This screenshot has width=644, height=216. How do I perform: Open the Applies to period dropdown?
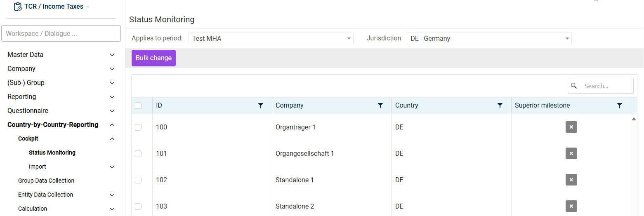tap(271, 38)
